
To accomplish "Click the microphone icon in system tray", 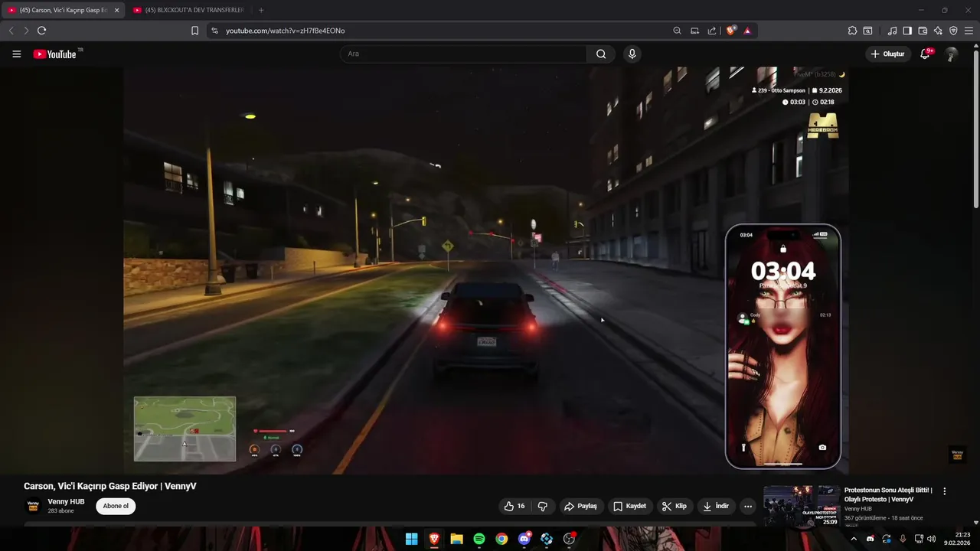I will pos(903,539).
